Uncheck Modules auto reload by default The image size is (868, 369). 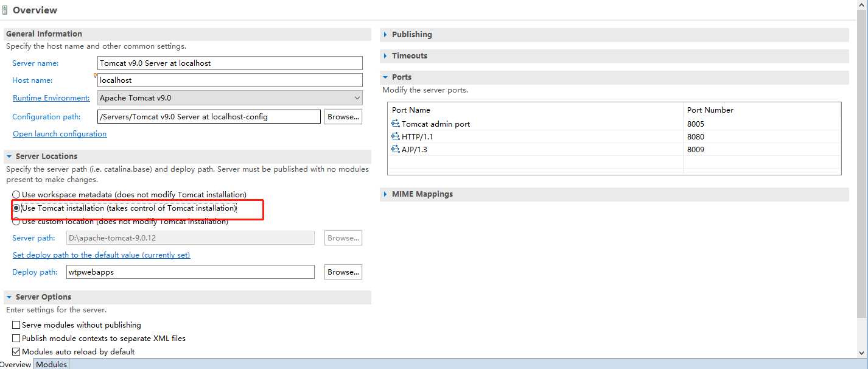click(16, 351)
